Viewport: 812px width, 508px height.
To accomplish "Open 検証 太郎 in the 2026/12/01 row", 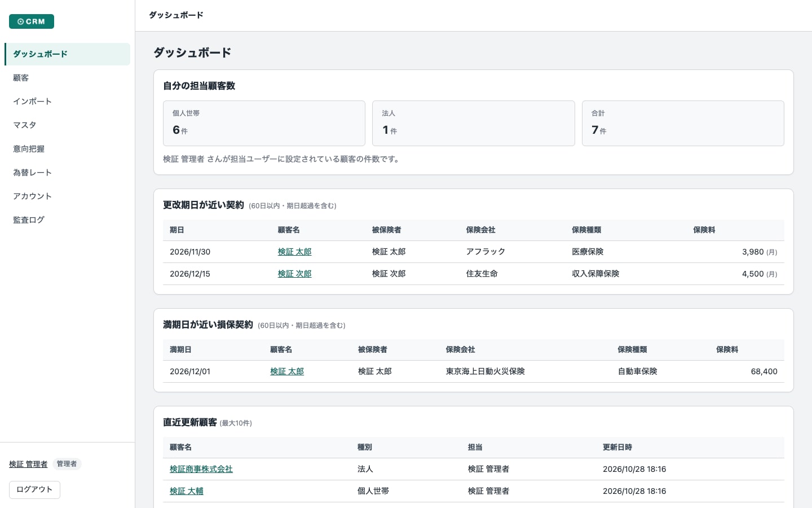I will (287, 371).
